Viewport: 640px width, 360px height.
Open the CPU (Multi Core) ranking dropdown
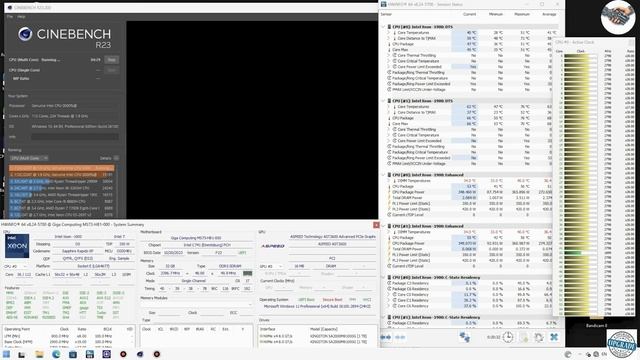[x=29, y=158]
